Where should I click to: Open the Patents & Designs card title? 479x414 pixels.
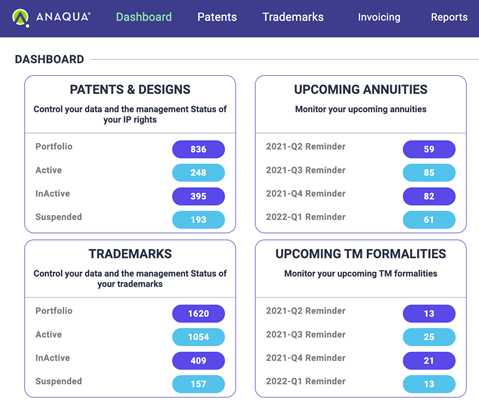[130, 89]
